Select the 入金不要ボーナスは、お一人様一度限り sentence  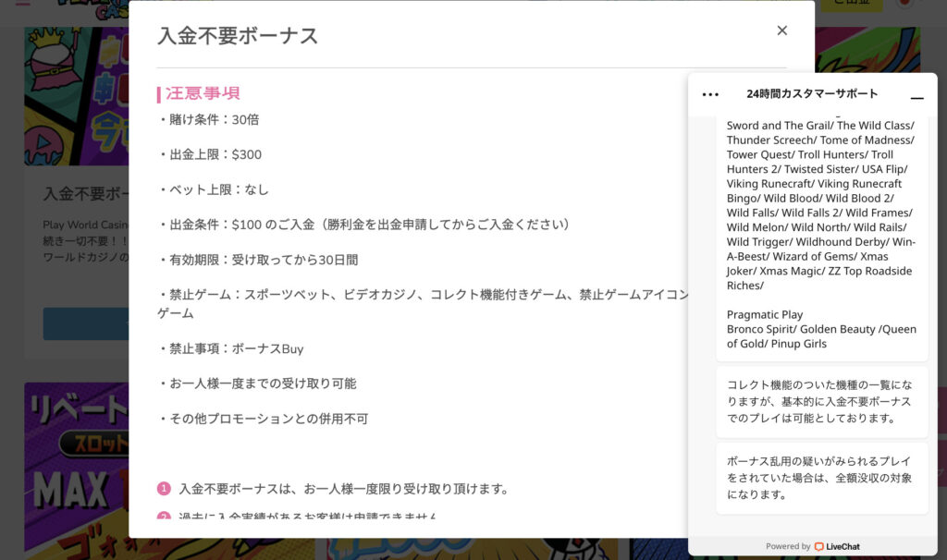tap(344, 489)
